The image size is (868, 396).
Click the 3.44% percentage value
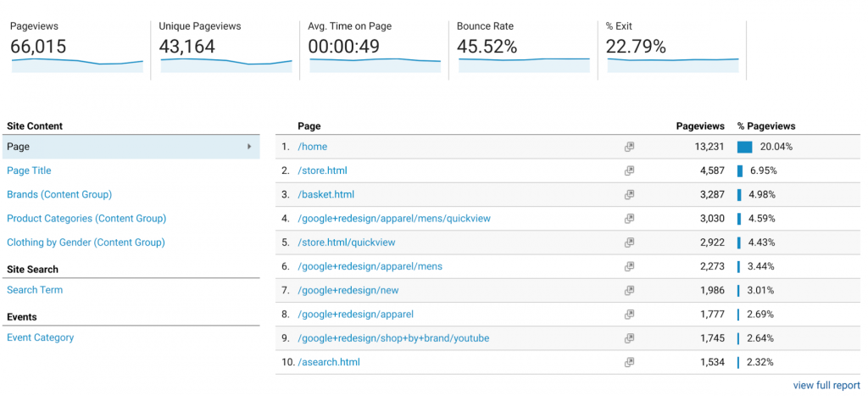[760, 266]
